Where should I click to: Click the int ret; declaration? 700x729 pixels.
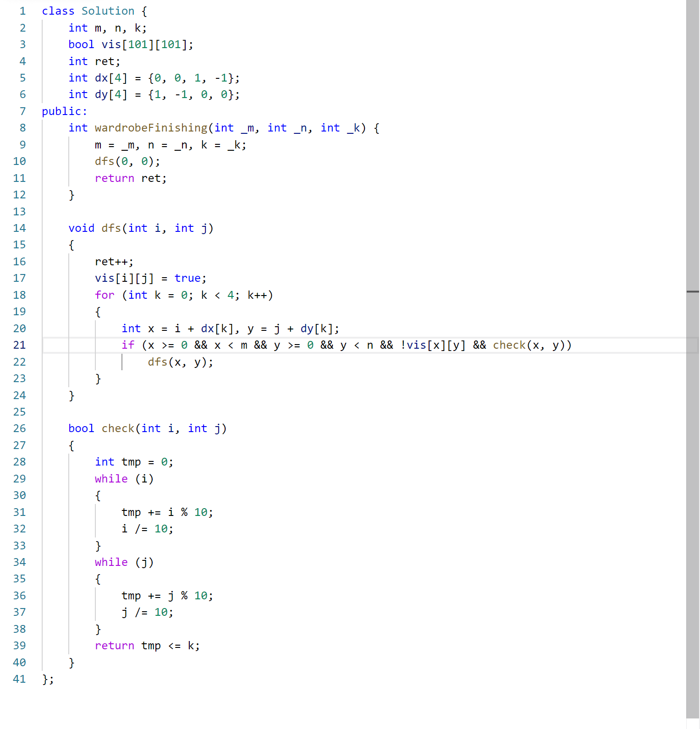(x=94, y=61)
